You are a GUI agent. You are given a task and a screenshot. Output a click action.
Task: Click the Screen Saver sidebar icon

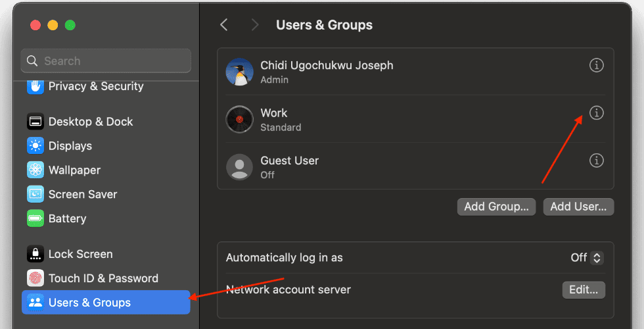pyautogui.click(x=35, y=194)
